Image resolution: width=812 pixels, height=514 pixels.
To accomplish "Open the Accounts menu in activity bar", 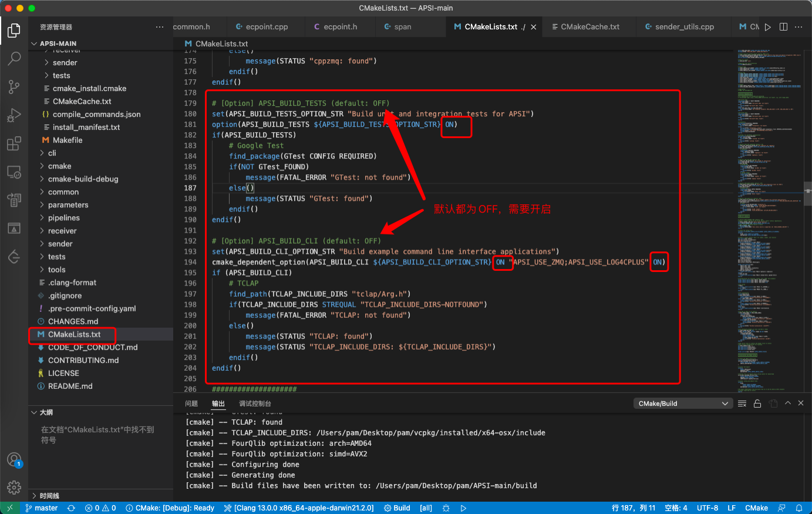I will pos(14,459).
